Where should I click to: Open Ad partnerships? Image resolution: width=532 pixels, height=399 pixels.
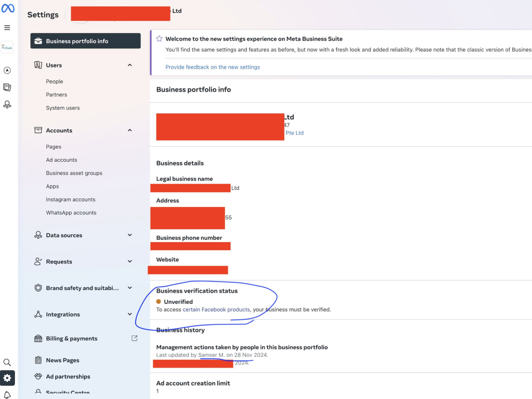[68, 377]
